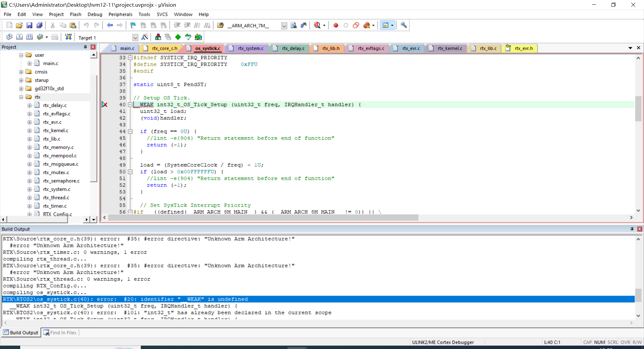
Task: Toggle the breakpoint marker on line 40
Action: (x=105, y=105)
